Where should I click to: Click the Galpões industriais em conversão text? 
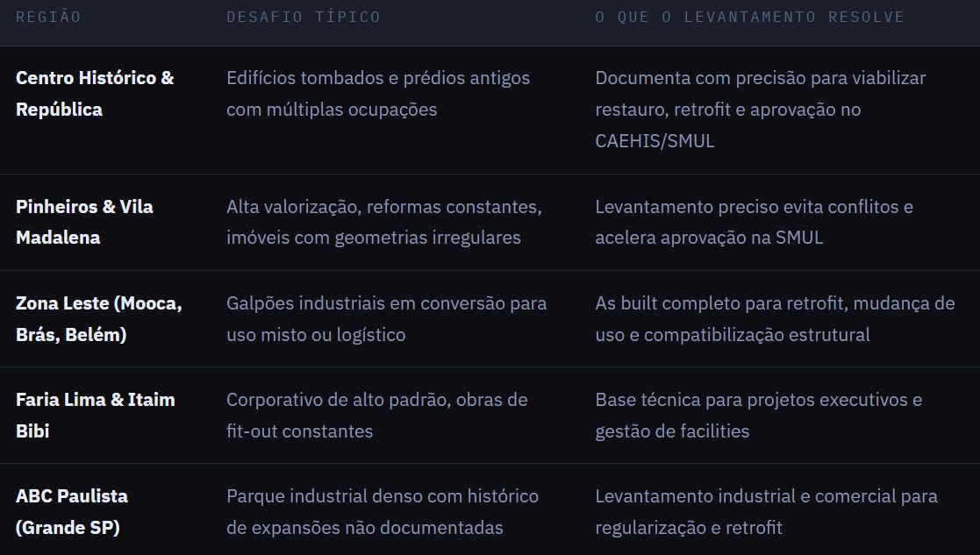point(366,303)
